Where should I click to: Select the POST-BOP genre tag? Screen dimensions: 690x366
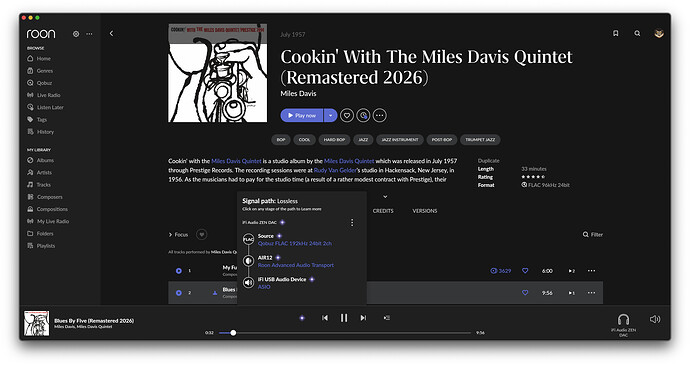click(442, 140)
